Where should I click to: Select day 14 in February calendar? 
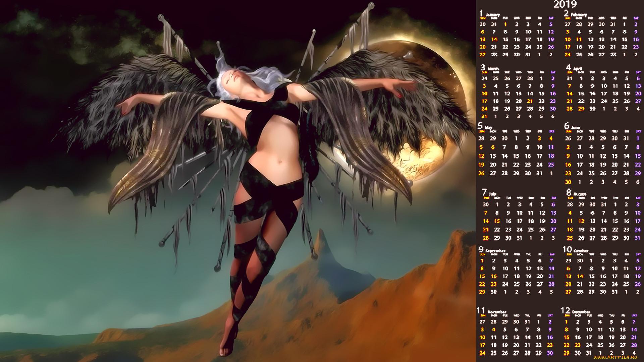[613, 39]
